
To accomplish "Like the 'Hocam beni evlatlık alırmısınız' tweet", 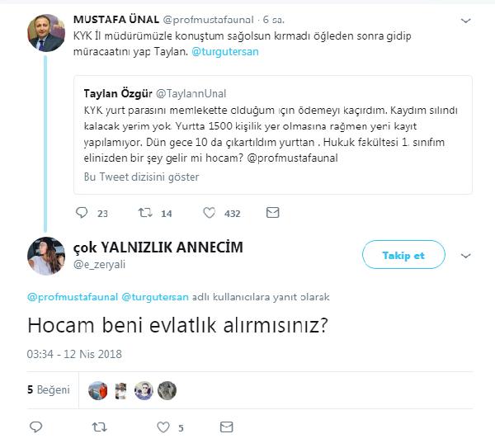I will click(163, 427).
